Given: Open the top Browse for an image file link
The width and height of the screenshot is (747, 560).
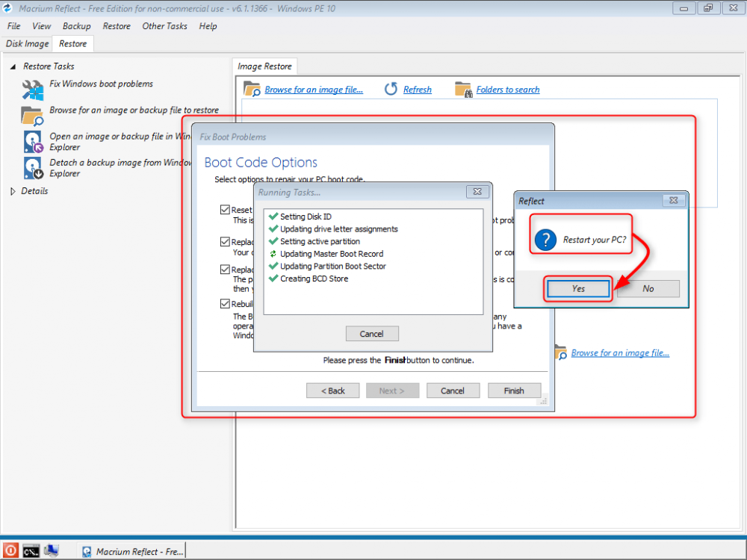Looking at the screenshot, I should (x=314, y=90).
